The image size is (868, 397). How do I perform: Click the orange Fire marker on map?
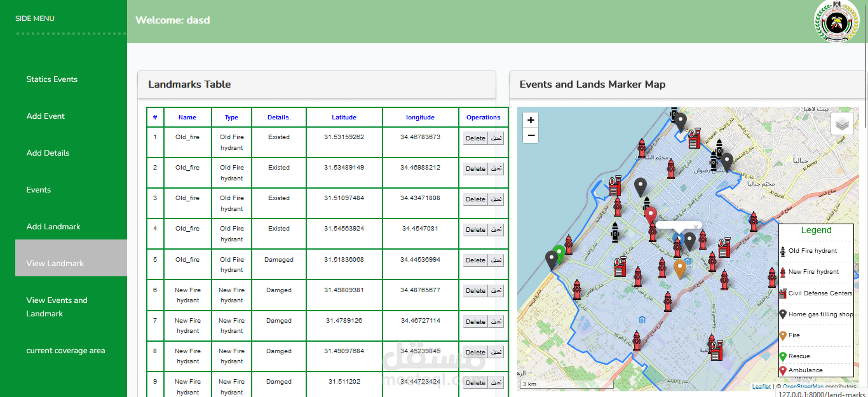pyautogui.click(x=680, y=269)
